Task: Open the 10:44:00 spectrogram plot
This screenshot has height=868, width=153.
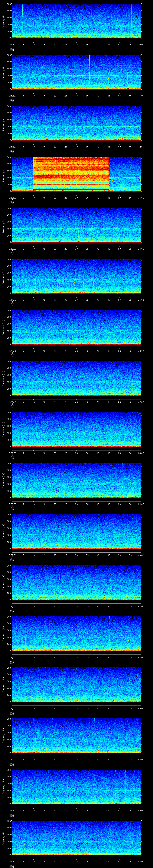Action: pyautogui.click(x=76, y=786)
